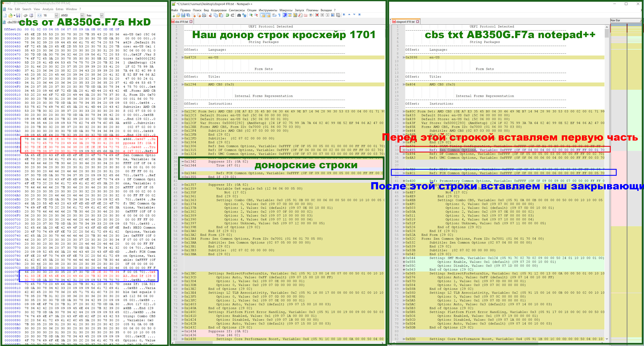Click the Print icon in Notepad++ toolbar
This screenshot has width=644, height=346.
tap(204, 15)
